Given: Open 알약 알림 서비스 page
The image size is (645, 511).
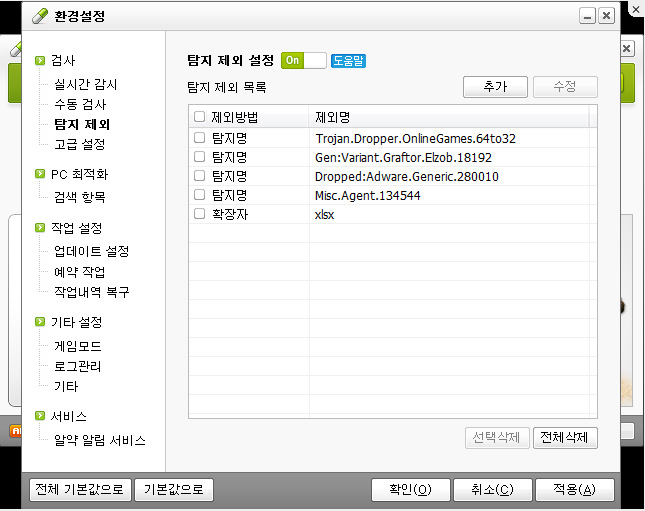Looking at the screenshot, I should pos(100,440).
